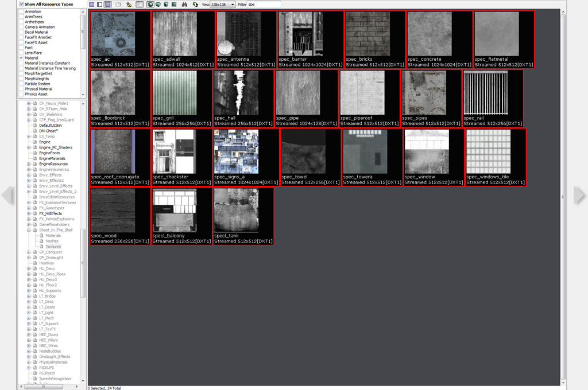Select the Textures group in tree

tap(53, 247)
